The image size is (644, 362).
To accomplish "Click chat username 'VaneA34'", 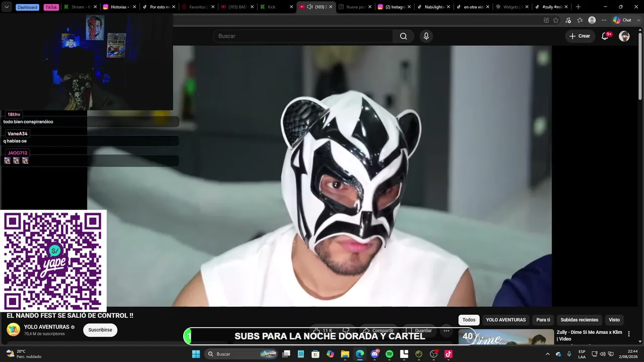I will [x=18, y=134].
